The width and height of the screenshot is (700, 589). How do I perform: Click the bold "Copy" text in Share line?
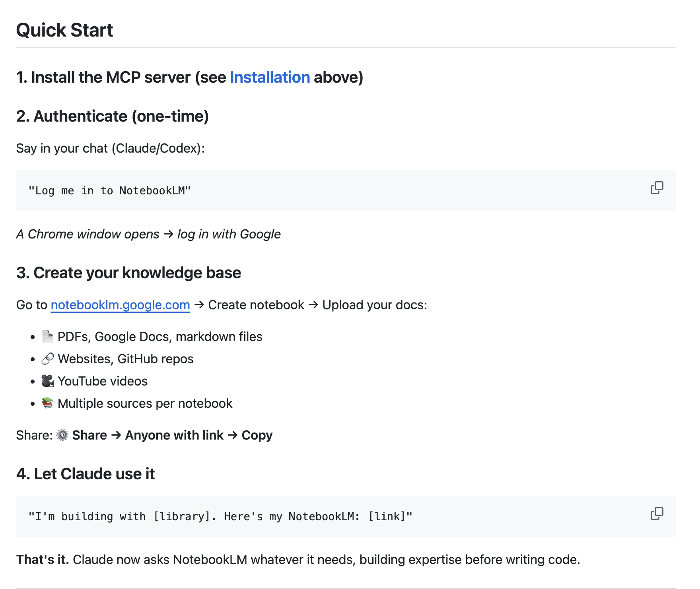pyautogui.click(x=257, y=435)
